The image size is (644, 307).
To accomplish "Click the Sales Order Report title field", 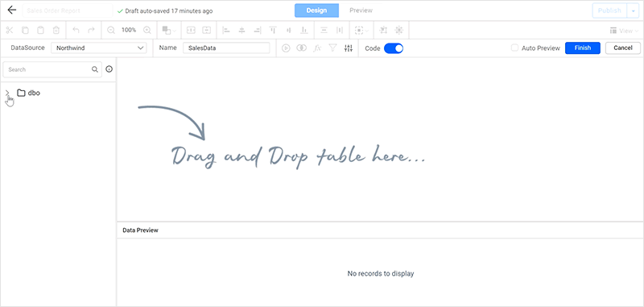I will coord(68,10).
